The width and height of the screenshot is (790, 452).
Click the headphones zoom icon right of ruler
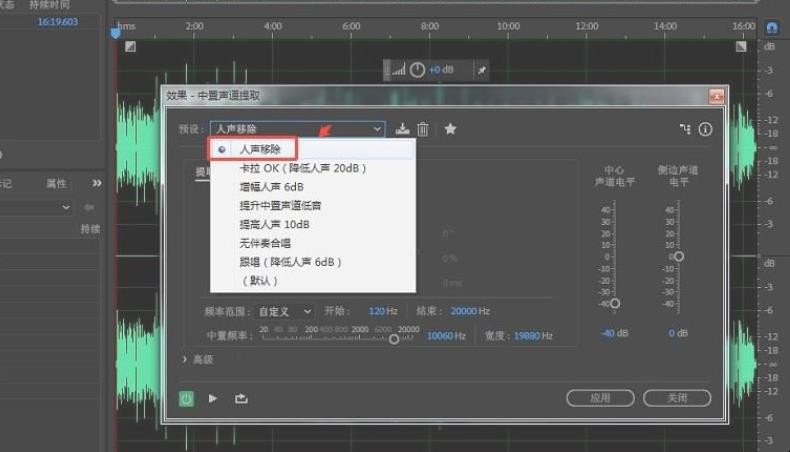(771, 27)
